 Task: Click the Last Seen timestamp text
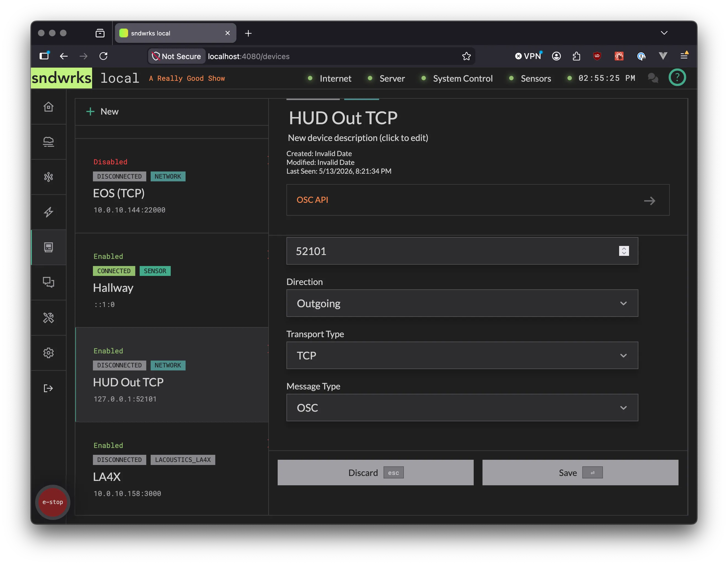[339, 171]
